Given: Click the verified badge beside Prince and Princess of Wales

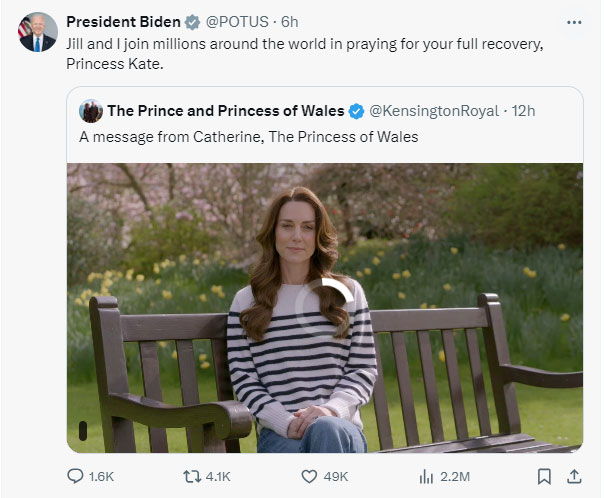Looking at the screenshot, I should (355, 110).
